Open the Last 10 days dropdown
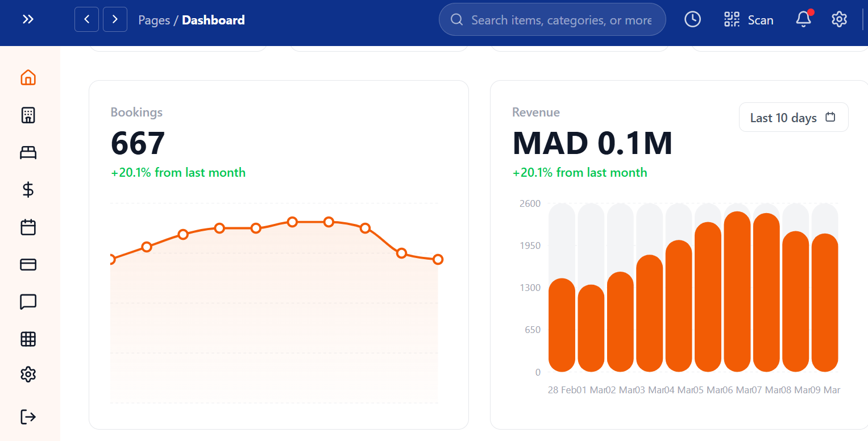 click(793, 118)
